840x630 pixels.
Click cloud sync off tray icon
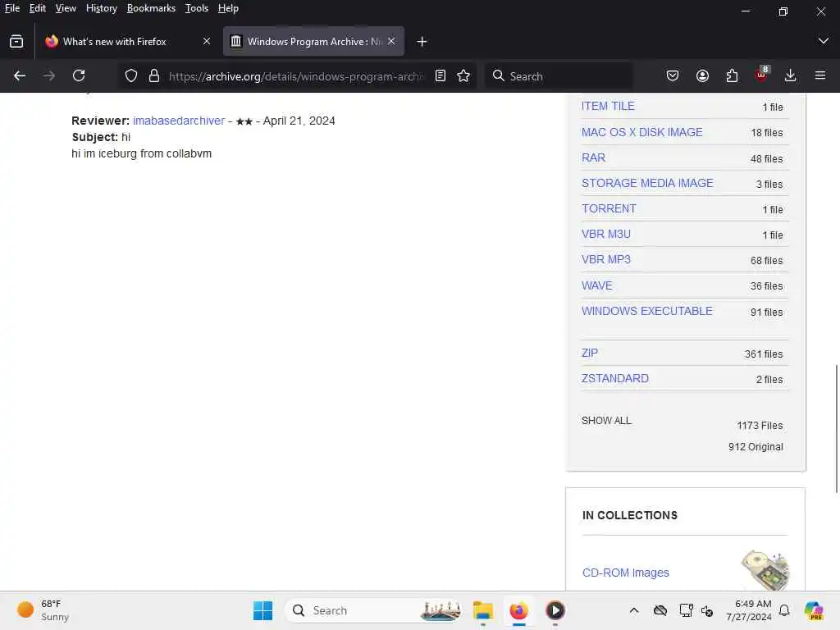tap(660, 610)
